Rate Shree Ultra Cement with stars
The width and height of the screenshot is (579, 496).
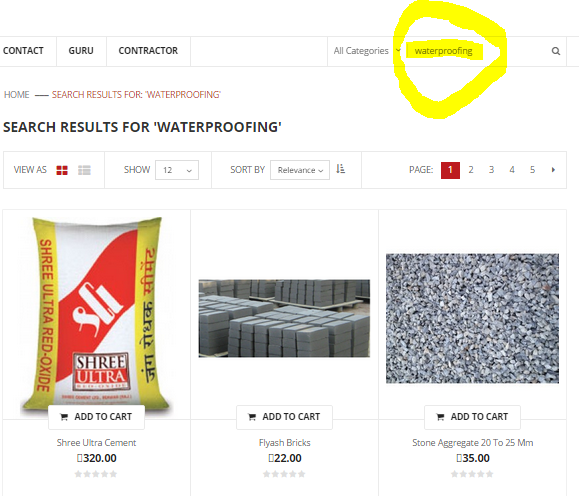click(96, 474)
